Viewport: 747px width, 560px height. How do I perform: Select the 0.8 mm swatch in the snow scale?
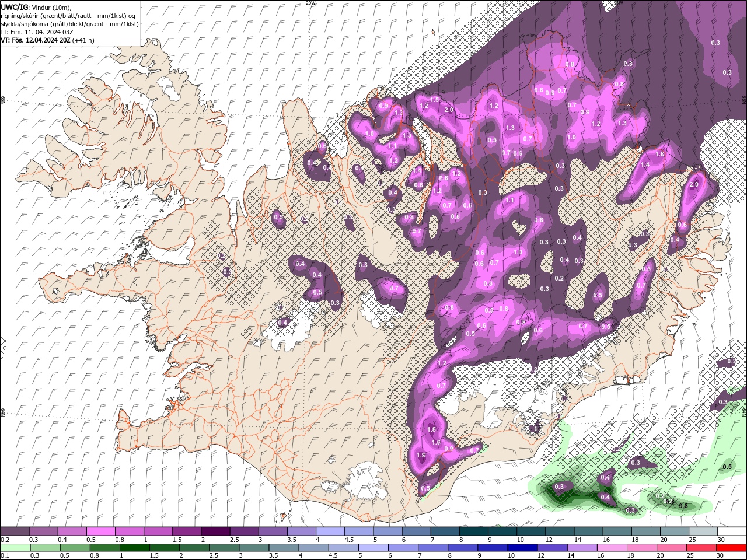pos(130,531)
